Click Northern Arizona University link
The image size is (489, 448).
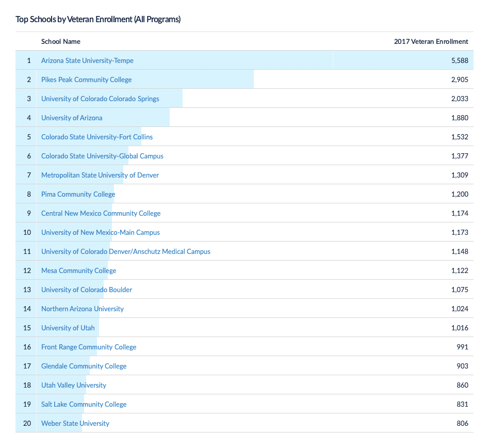click(83, 309)
